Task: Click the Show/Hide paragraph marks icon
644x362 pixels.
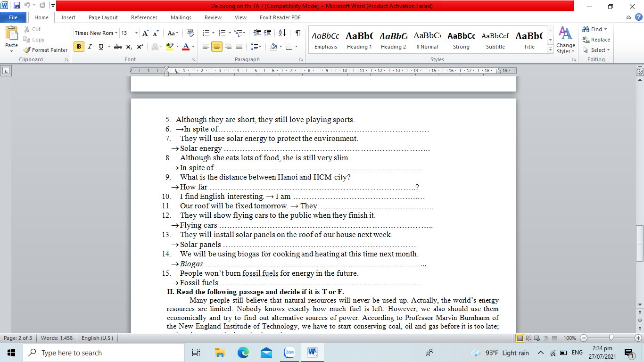Action: pos(297,33)
